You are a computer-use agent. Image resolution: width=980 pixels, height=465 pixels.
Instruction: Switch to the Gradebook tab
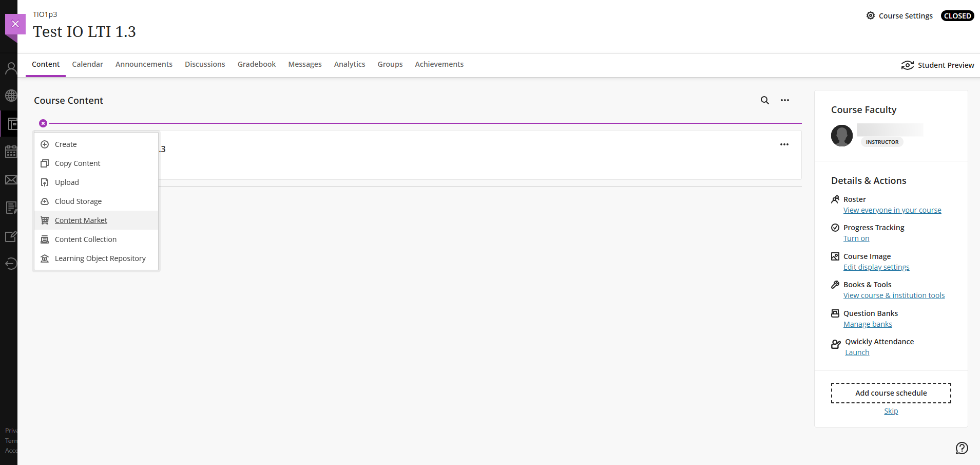(x=257, y=64)
